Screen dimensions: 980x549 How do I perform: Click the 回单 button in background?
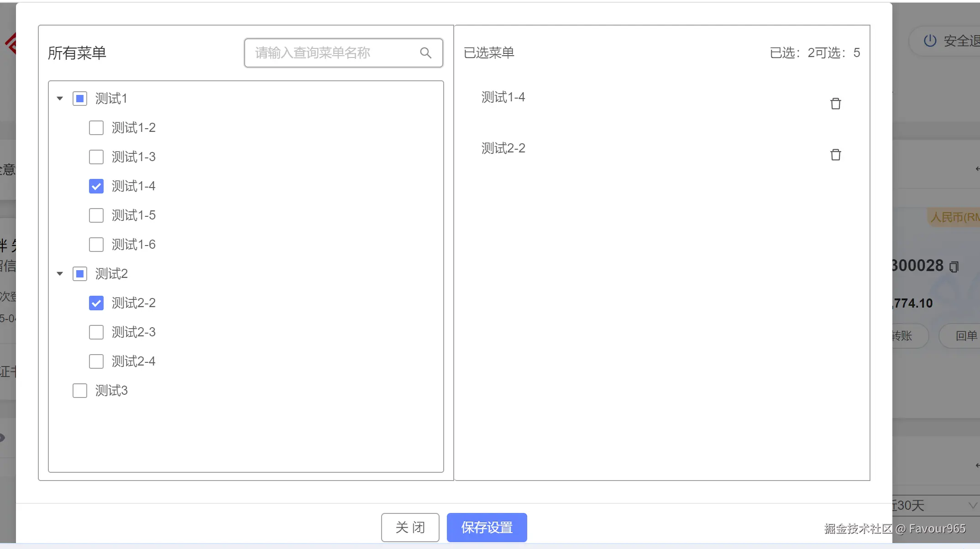[965, 336]
